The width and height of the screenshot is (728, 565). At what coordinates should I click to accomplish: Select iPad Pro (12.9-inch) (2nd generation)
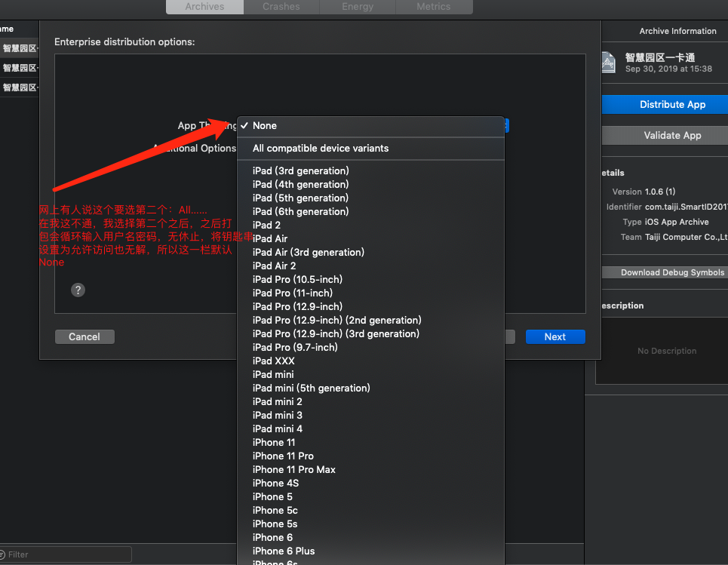(x=370, y=321)
